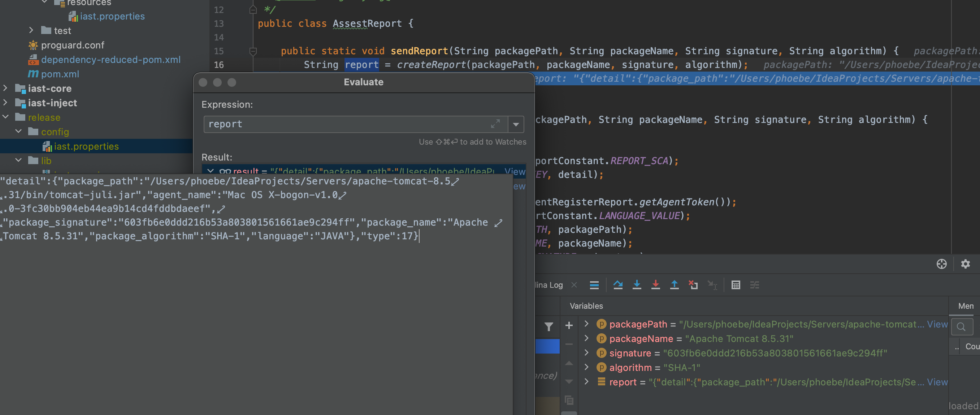Switch to the Variables tab
This screenshot has height=415, width=980.
tap(586, 306)
